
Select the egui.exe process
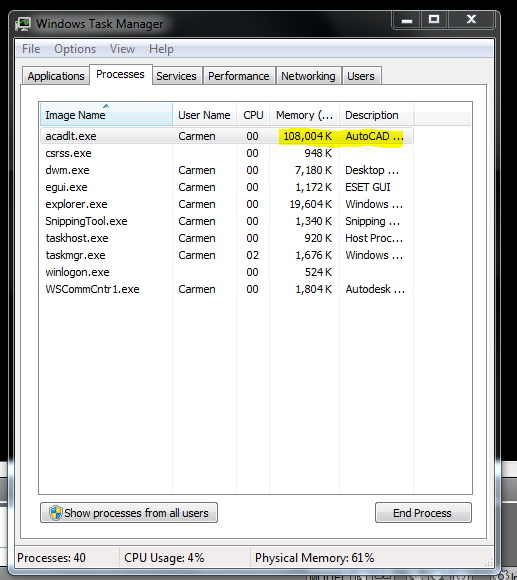(227, 187)
